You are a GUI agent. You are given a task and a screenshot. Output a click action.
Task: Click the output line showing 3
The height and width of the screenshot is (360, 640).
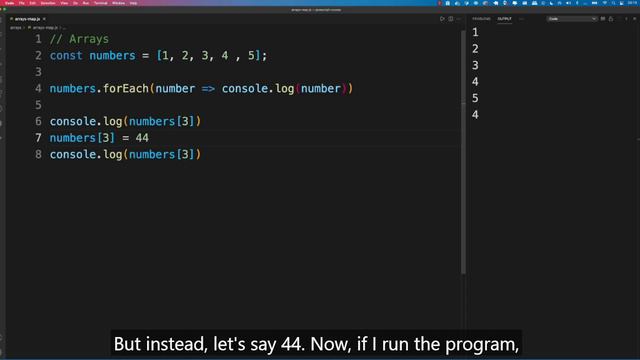coord(475,65)
